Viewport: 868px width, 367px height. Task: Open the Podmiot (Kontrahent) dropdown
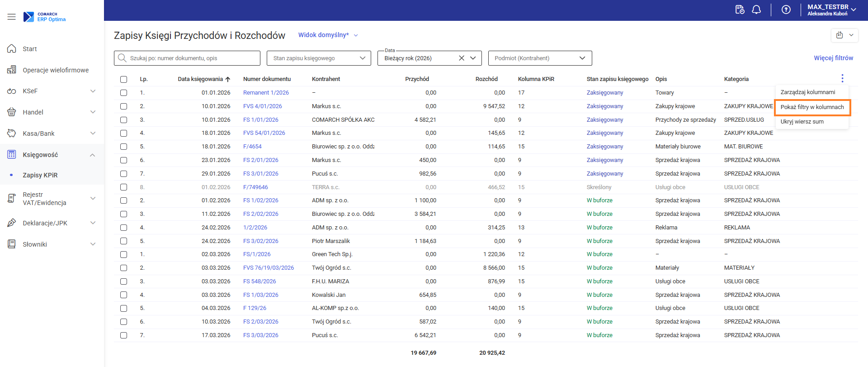coord(540,58)
